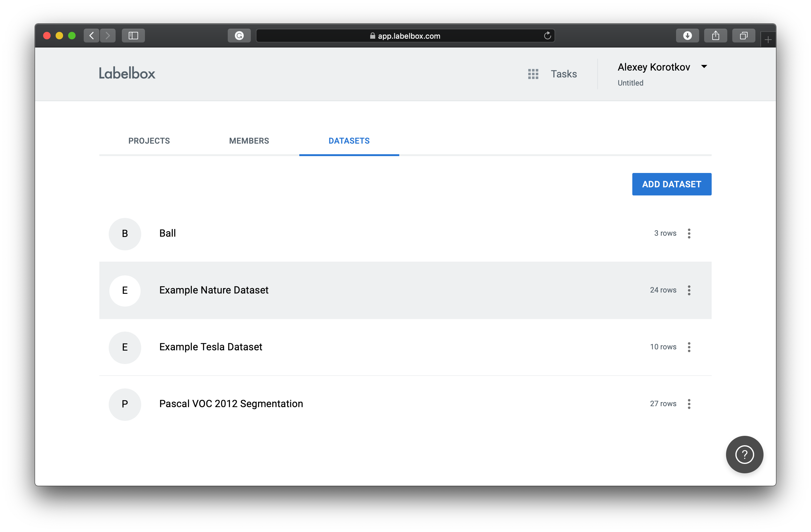Open the Tasks link
Image resolution: width=811 pixels, height=532 pixels.
coord(564,74)
